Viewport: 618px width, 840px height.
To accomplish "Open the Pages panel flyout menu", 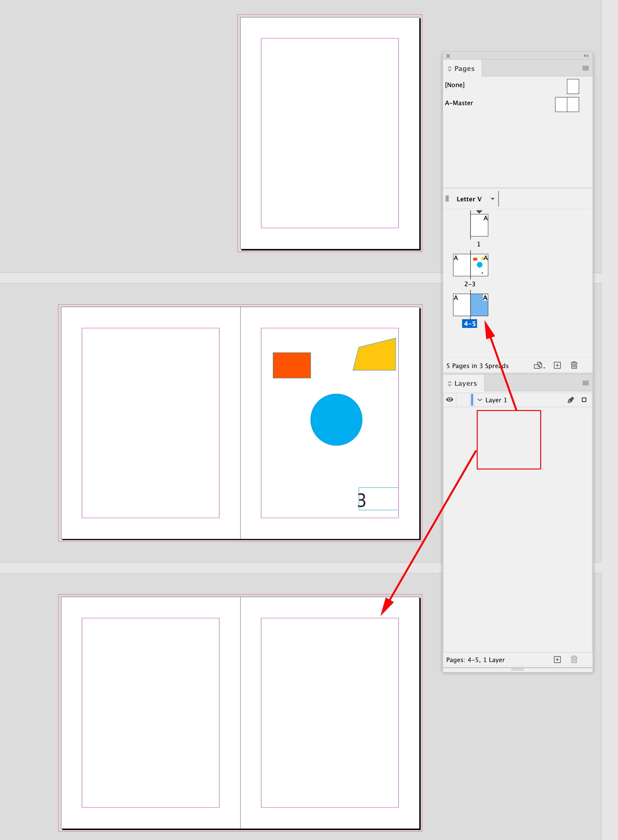I will (585, 68).
